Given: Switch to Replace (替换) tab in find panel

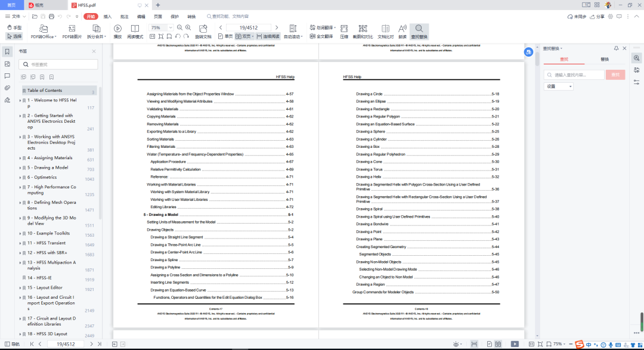Looking at the screenshot, I should [605, 59].
